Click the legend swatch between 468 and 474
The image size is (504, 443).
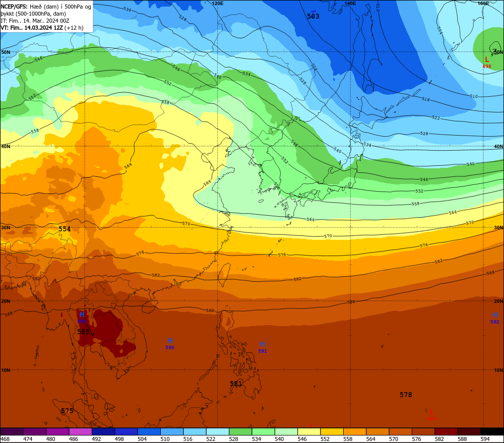point(12,431)
